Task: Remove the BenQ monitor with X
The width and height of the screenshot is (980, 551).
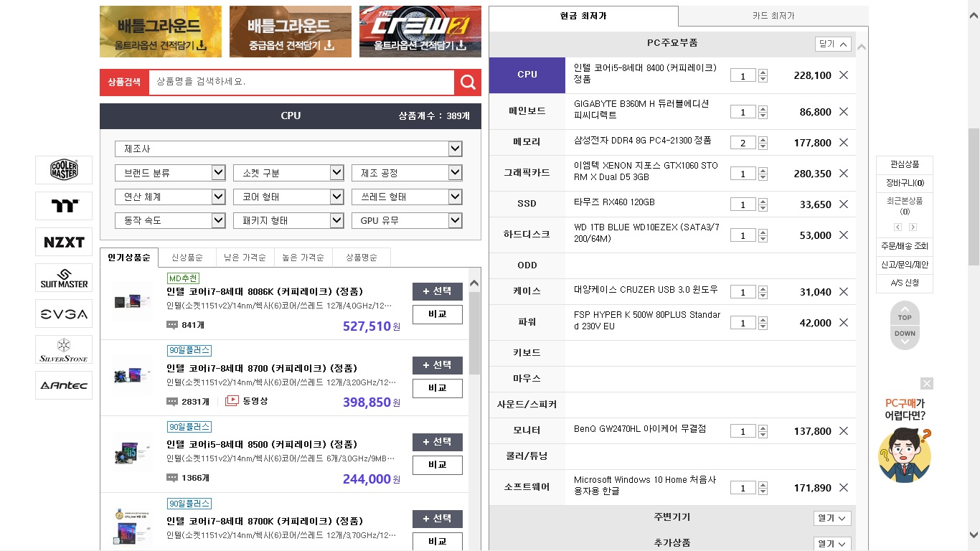Action: pos(844,431)
